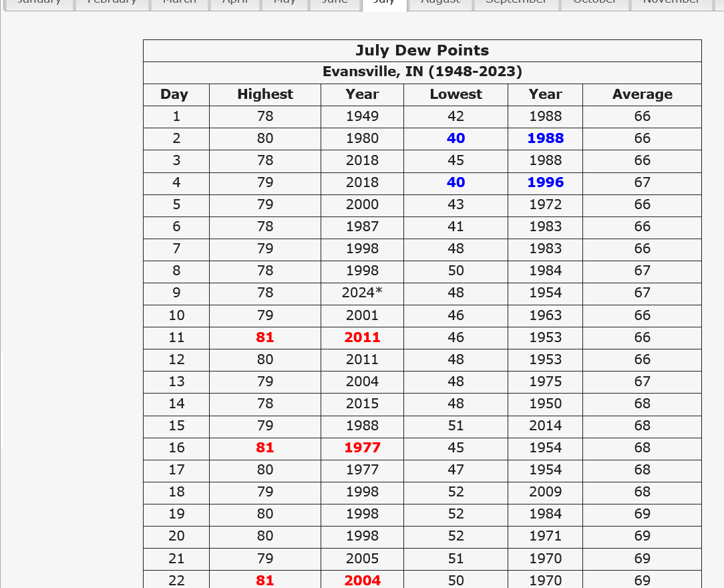Select the March month tab
This screenshot has width=724, height=588.
pyautogui.click(x=180, y=4)
